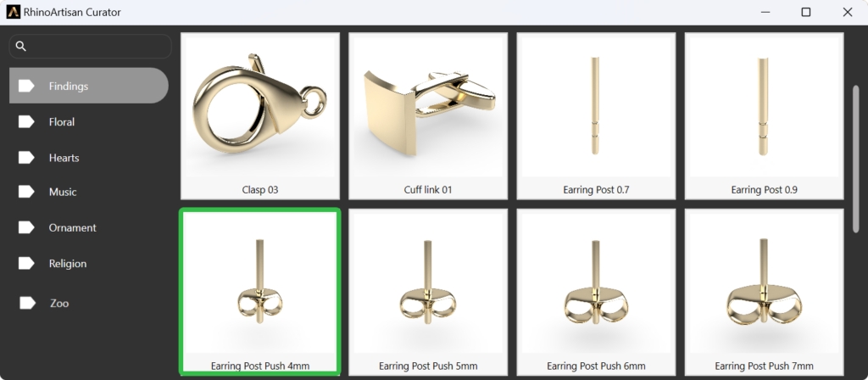The width and height of the screenshot is (868, 380).
Task: Click the tag icon beside Music
Action: click(x=26, y=192)
